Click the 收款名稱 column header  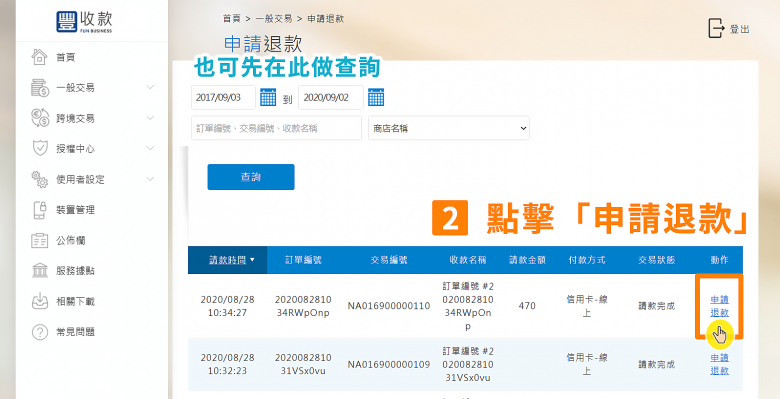pyautogui.click(x=467, y=260)
